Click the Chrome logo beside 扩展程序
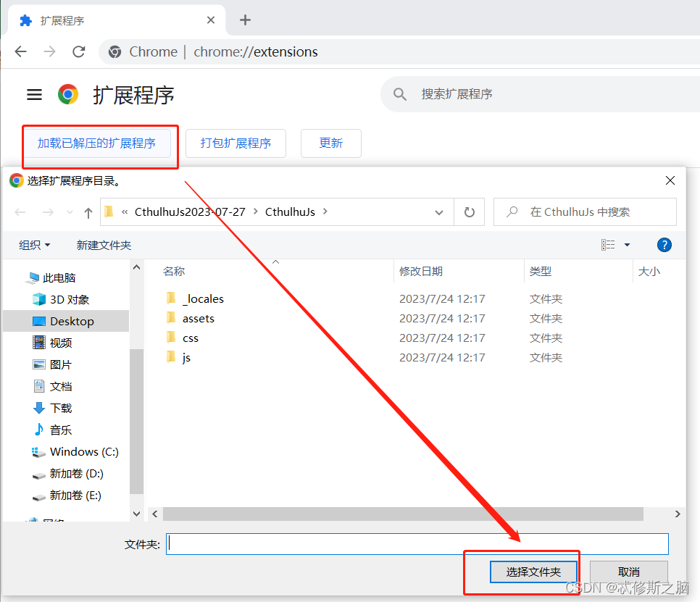Image resolution: width=700 pixels, height=602 pixels. coord(68,95)
